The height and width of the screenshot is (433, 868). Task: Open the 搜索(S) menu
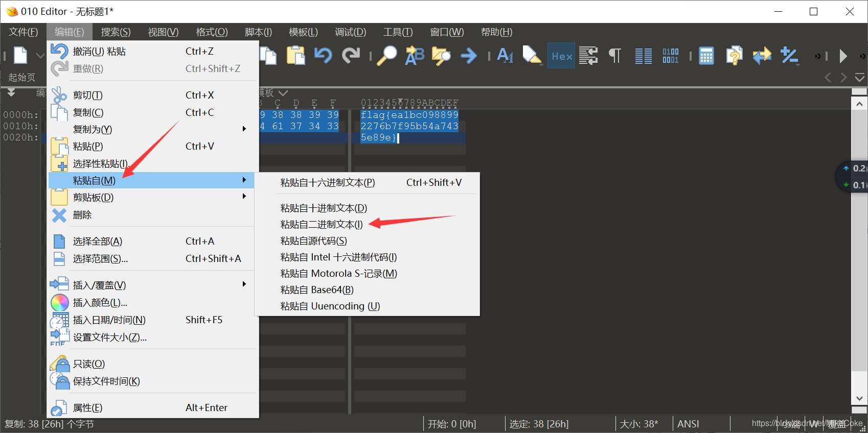[x=116, y=32]
